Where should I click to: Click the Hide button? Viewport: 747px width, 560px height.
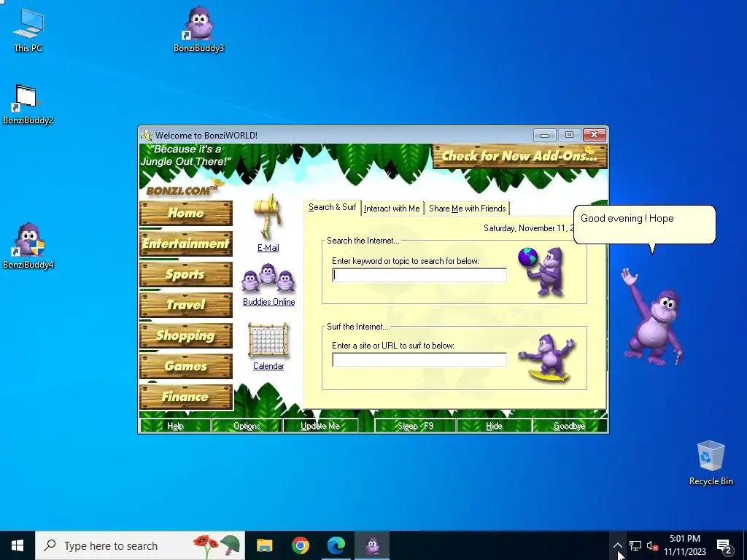pos(494,426)
